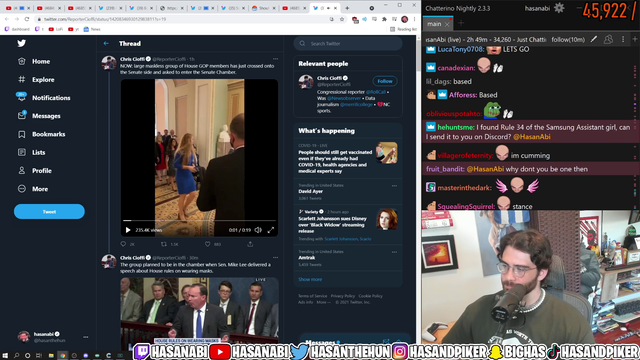
Task: Open hasanabi account options menu
Action: [x=86, y=337]
